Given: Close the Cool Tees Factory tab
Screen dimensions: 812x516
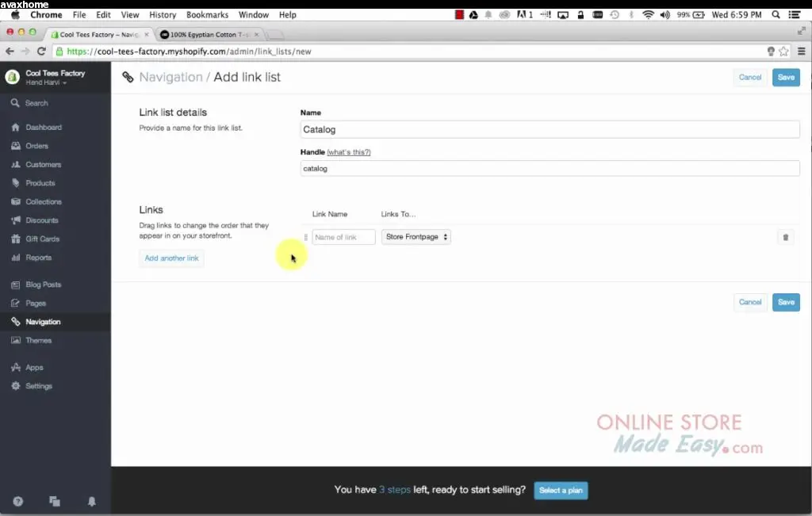Looking at the screenshot, I should pyautogui.click(x=147, y=34).
